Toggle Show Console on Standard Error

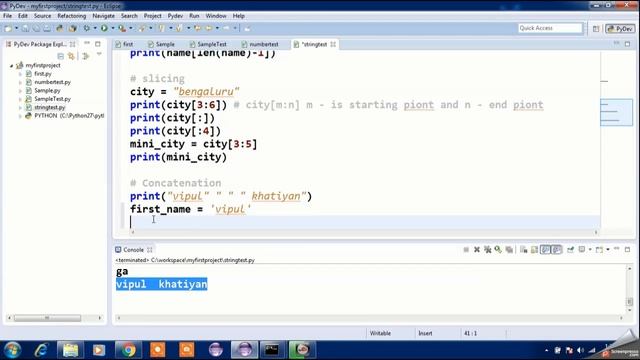pos(557,249)
